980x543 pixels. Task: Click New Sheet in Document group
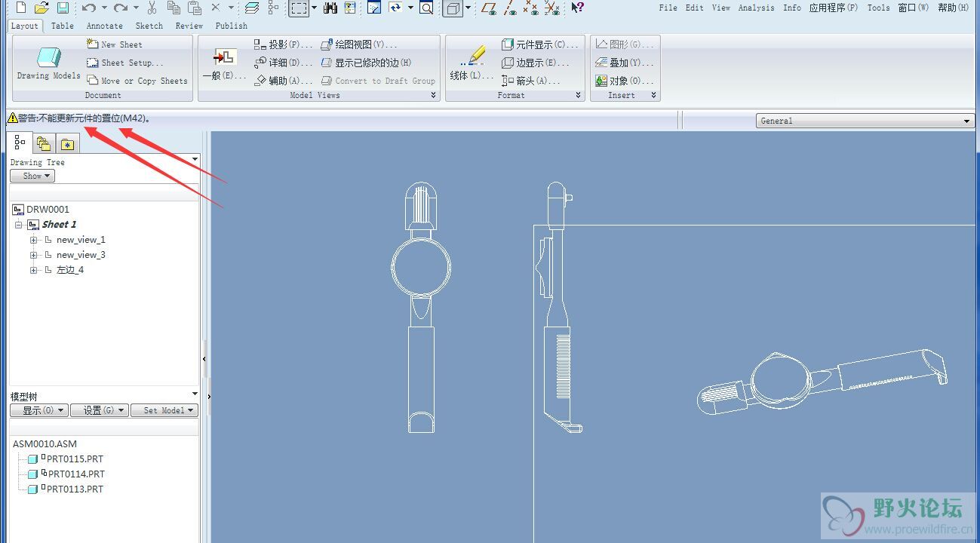coord(115,44)
